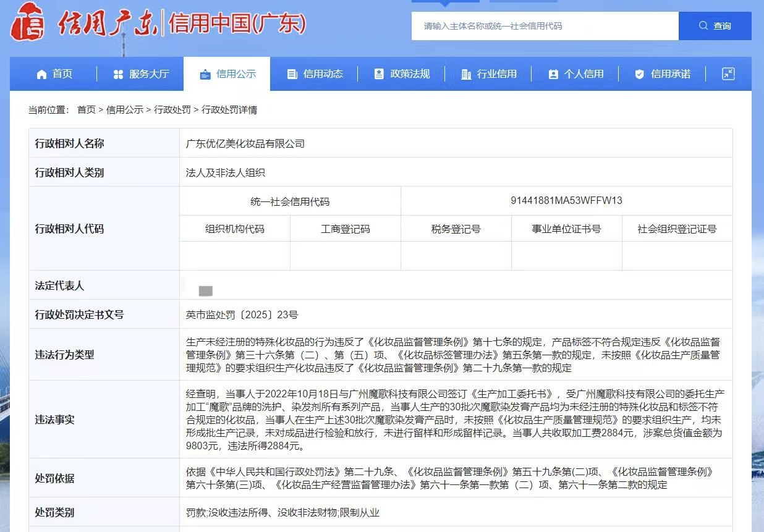Click company name 广东优亿美化妆品有限公司
Screen dimensions: 764x532
pyautogui.click(x=245, y=143)
